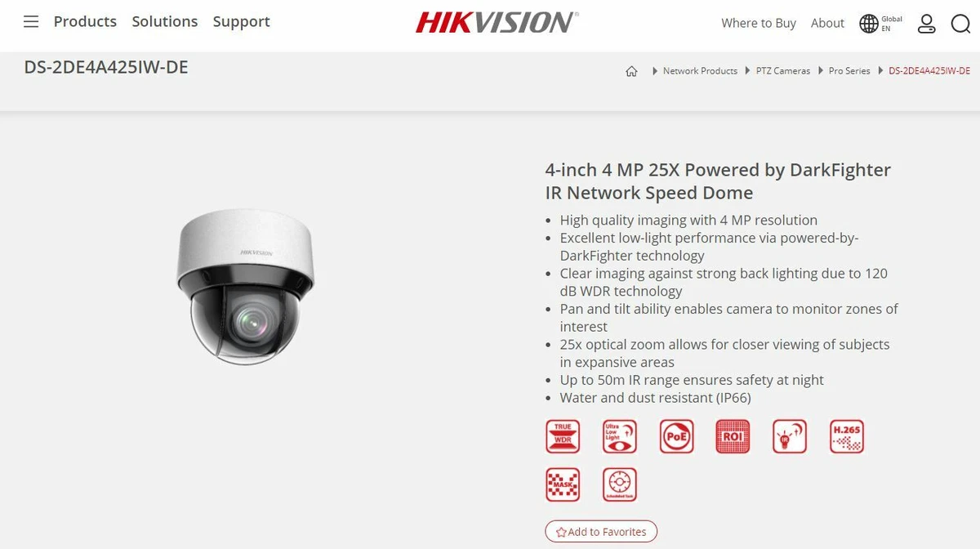Image resolution: width=980 pixels, height=549 pixels.
Task: Click the PoE feature icon
Action: click(x=676, y=436)
